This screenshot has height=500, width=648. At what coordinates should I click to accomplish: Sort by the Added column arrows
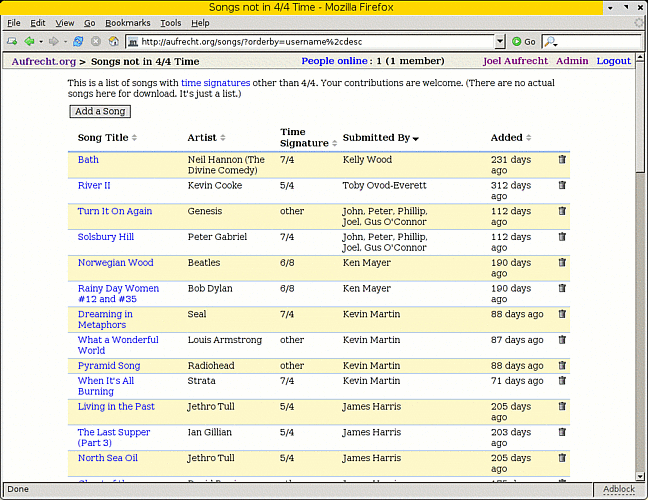pos(527,138)
